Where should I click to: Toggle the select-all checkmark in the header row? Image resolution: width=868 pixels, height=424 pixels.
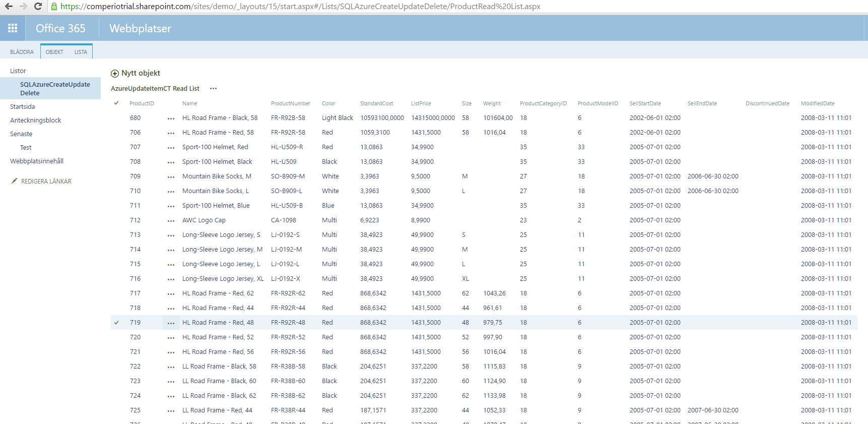pos(116,103)
